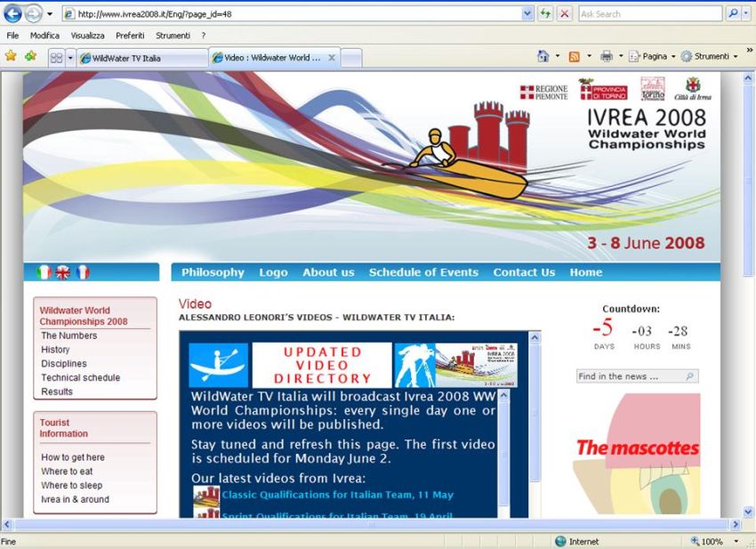Click the page vertical scrollbar up arrow

[x=748, y=77]
